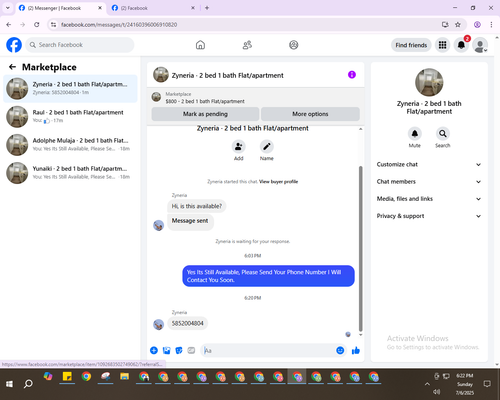
Task: Open Chrome three-dot menu
Action: tap(491, 25)
